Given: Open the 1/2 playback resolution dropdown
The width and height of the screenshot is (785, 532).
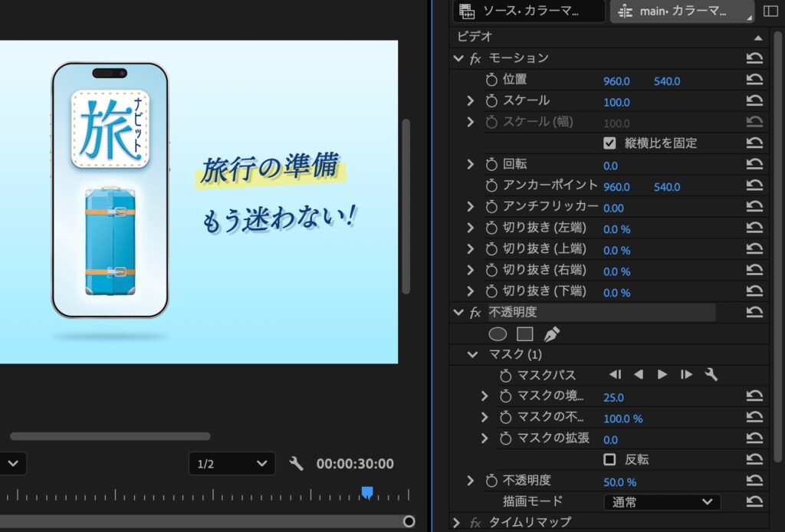Looking at the screenshot, I should (232, 464).
